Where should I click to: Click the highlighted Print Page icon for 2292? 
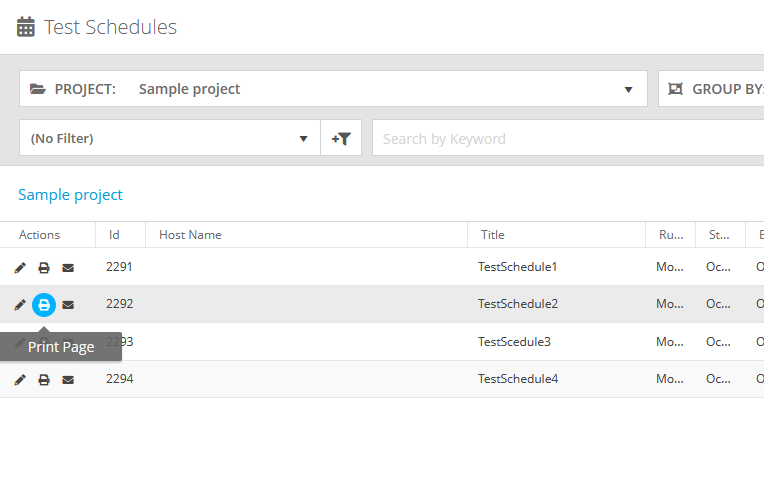(44, 305)
